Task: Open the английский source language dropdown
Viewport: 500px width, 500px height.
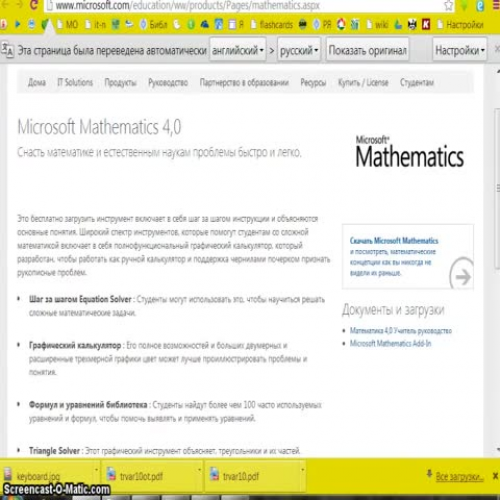Action: (x=238, y=50)
